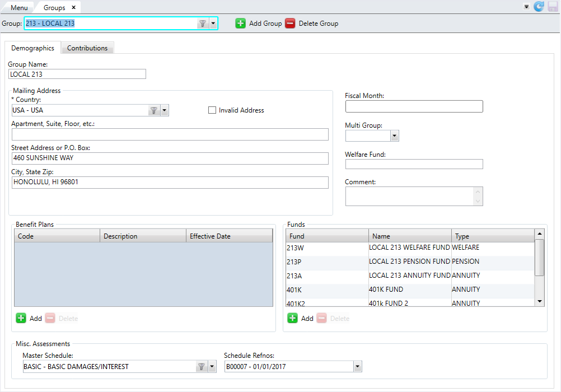Open the Master Schedule dropdown arrow
The height and width of the screenshot is (392, 561).
click(212, 367)
